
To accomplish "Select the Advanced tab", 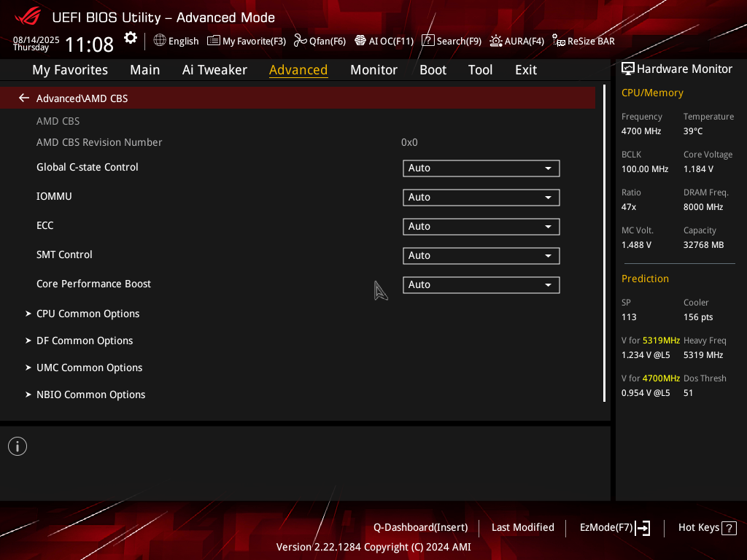I will click(298, 70).
